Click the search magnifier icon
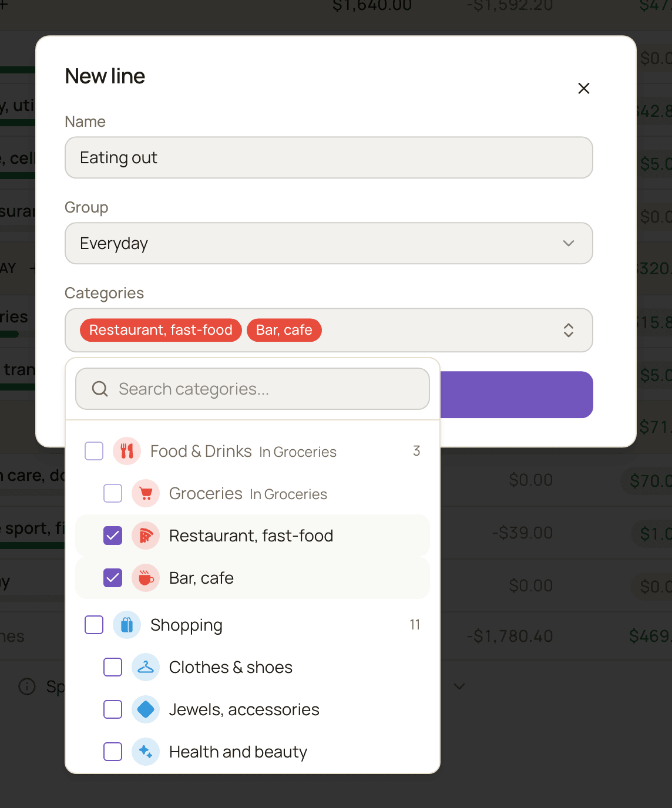Screen dimensions: 672x808 (x=100, y=389)
